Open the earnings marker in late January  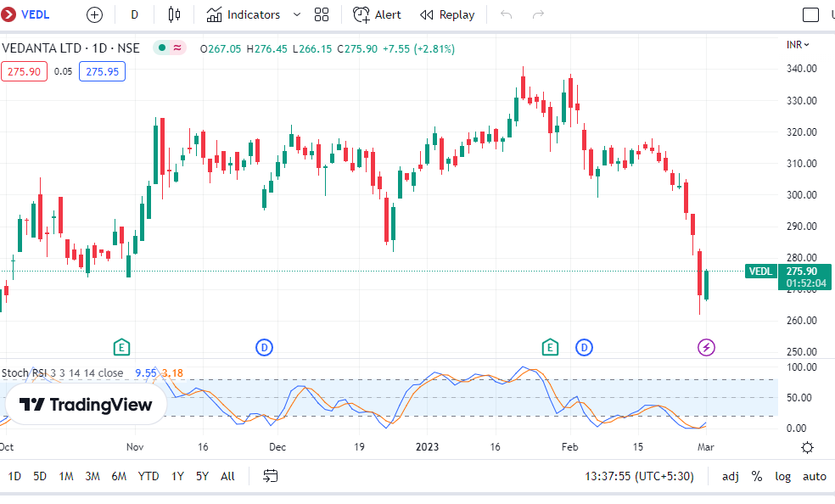550,348
